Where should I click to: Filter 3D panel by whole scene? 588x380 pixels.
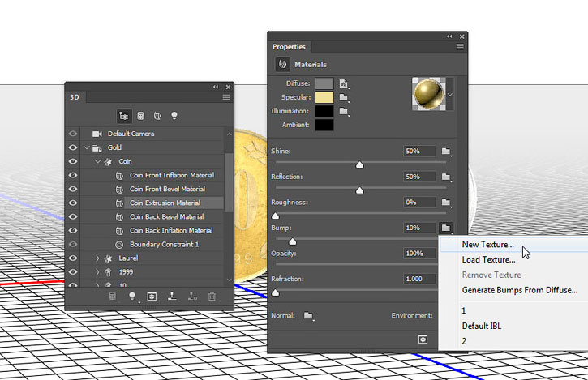pyautogui.click(x=124, y=116)
